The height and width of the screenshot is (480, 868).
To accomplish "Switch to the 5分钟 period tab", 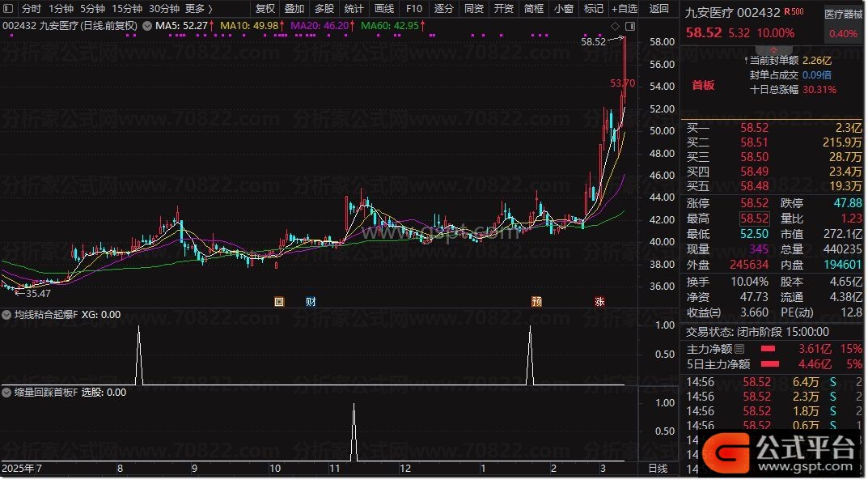I will [92, 9].
